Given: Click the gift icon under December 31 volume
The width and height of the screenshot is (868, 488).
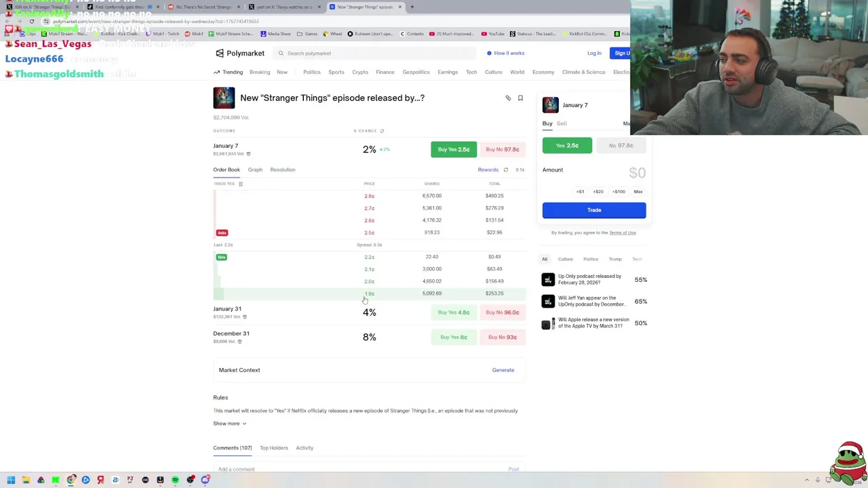Looking at the screenshot, I should (239, 342).
